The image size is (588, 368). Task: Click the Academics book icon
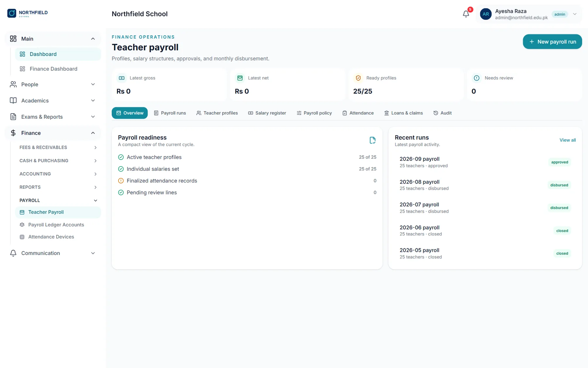[x=13, y=100]
